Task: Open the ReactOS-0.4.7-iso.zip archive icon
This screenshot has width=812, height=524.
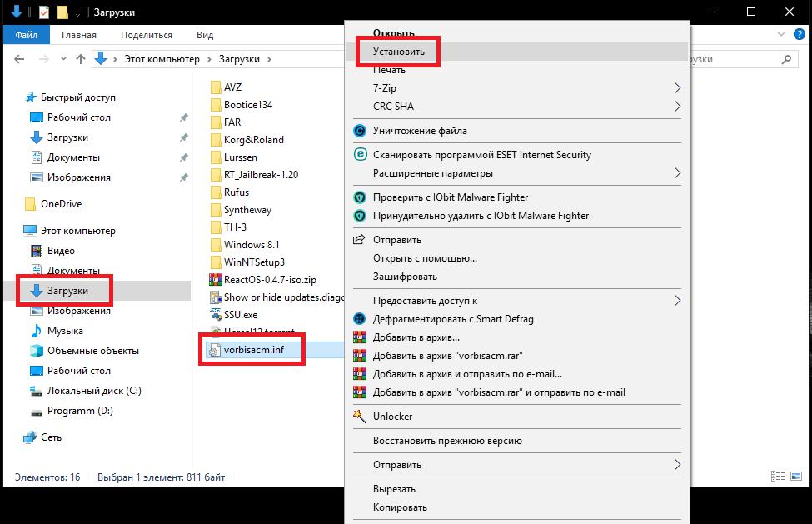Action: point(215,280)
